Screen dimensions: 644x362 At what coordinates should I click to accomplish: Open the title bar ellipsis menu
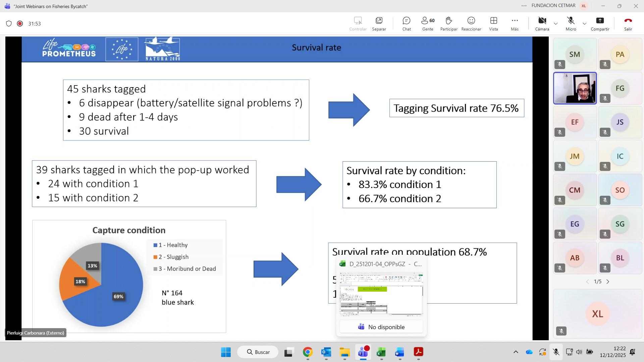click(x=524, y=6)
